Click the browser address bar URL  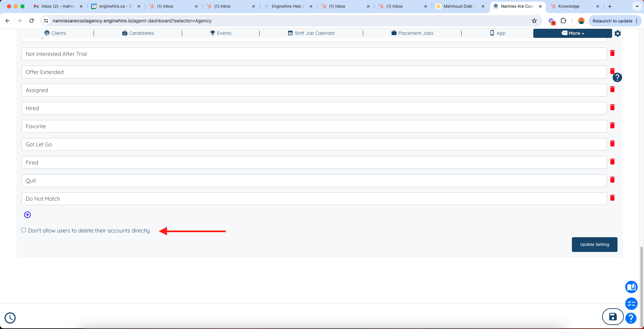132,21
